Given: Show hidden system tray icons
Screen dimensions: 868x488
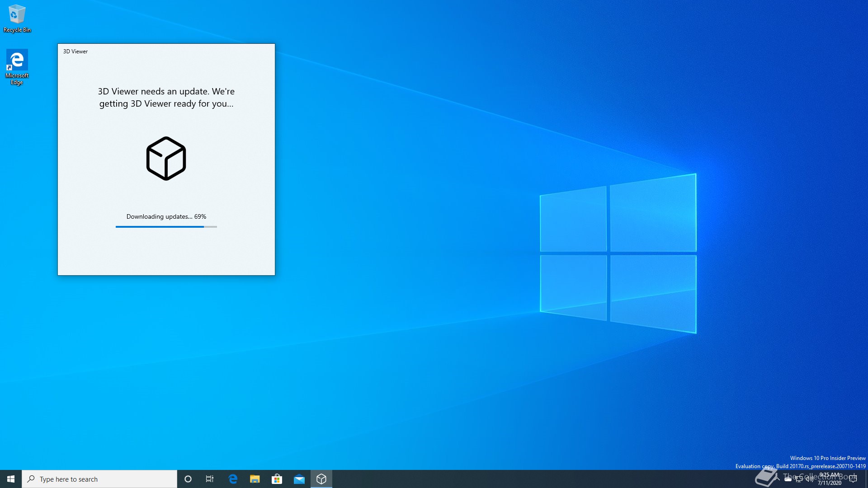Looking at the screenshot, I should coord(777,479).
